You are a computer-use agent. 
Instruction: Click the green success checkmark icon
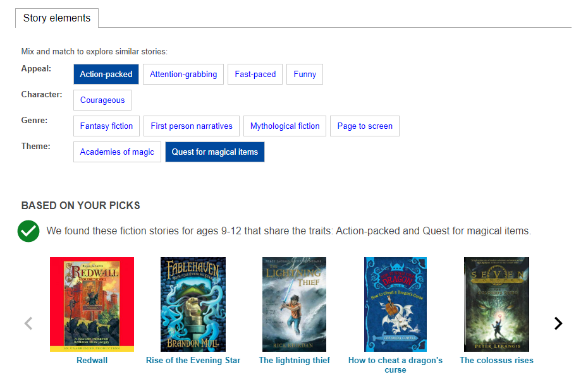tap(28, 231)
